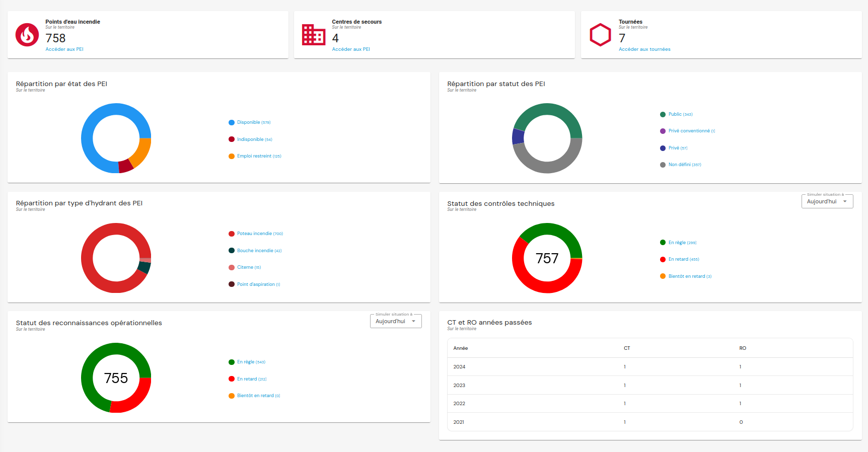868x452 pixels.
Task: Toggle En règle (298) legend in contrôles techniques
Action: point(678,243)
